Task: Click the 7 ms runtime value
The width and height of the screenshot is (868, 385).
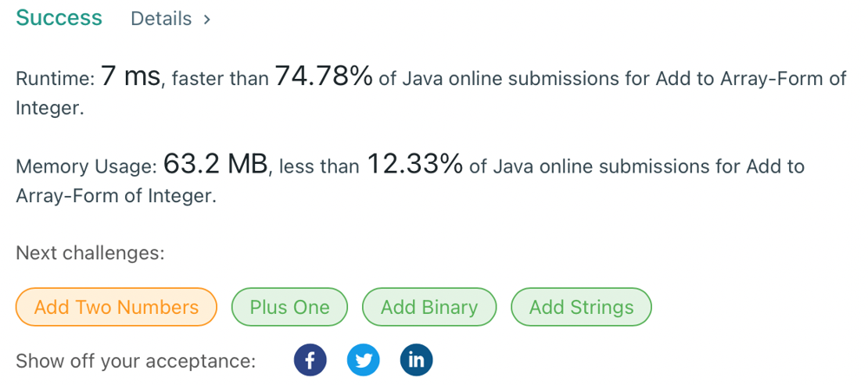Action: 131,77
